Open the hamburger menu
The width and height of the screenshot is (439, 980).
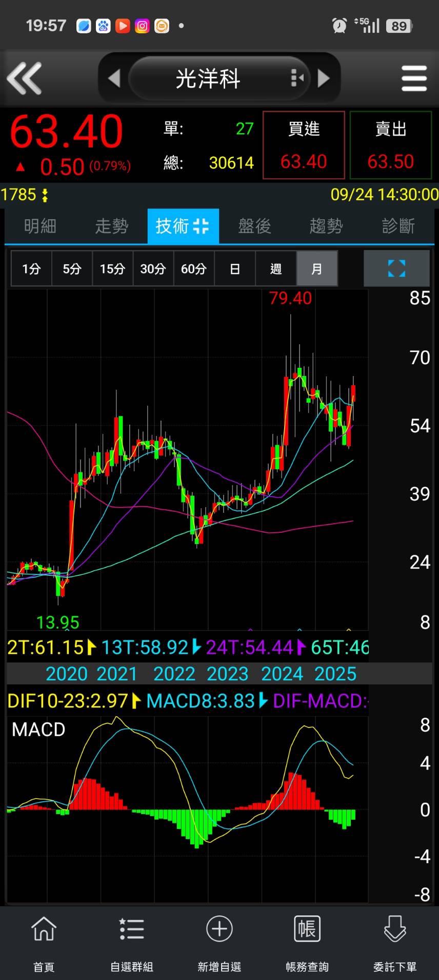coord(414,78)
